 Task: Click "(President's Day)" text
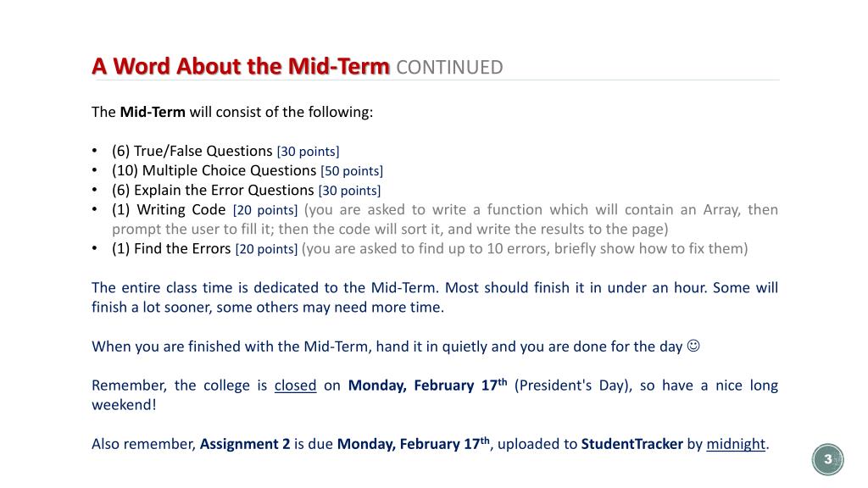[574, 385]
